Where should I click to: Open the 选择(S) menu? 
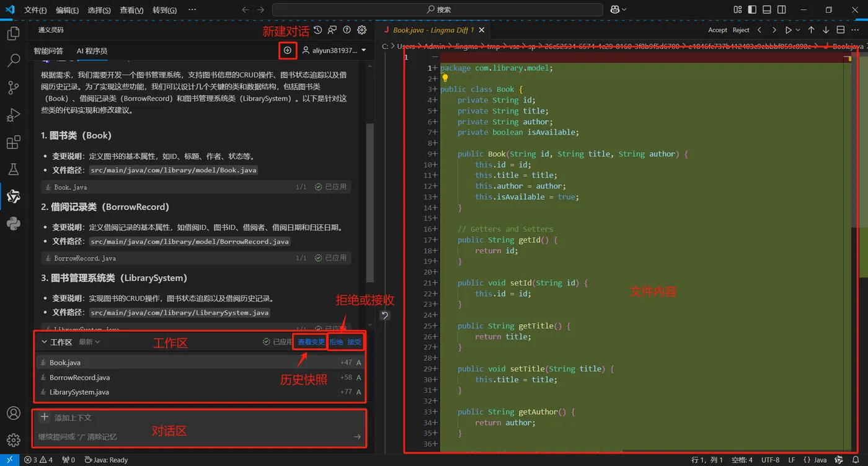tap(99, 10)
